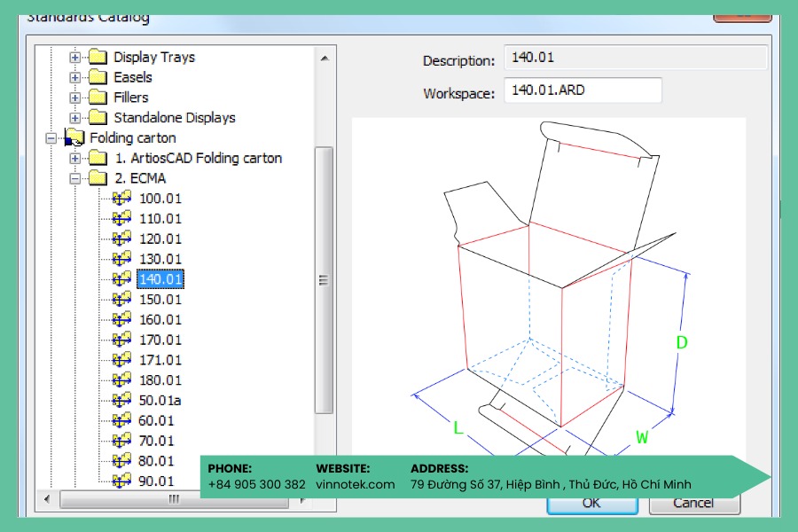This screenshot has width=798, height=532.
Task: Click the standard icon beside 150.01
Action: 121,300
